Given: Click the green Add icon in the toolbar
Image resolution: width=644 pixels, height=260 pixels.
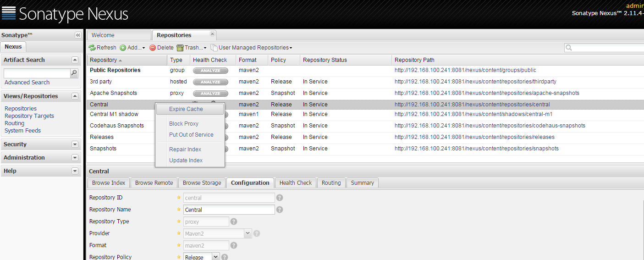Looking at the screenshot, I should point(123,48).
